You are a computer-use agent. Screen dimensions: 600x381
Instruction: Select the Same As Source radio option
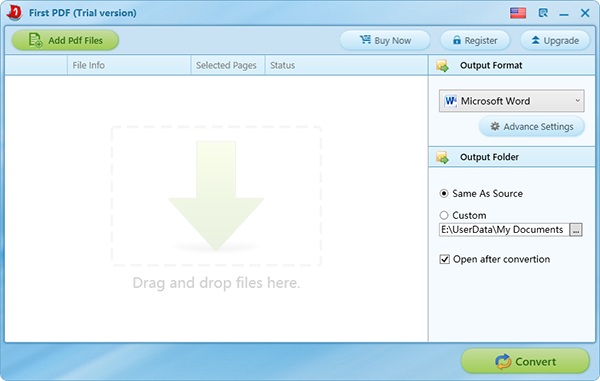pos(443,194)
